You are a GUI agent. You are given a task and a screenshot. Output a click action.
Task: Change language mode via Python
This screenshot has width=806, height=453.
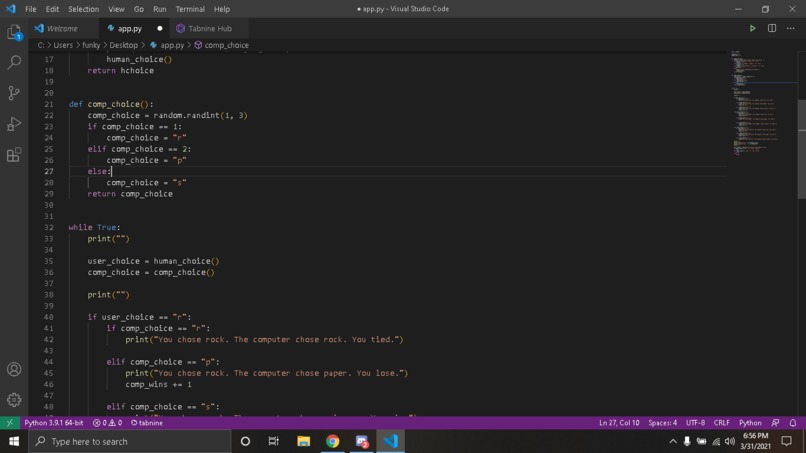coord(750,423)
